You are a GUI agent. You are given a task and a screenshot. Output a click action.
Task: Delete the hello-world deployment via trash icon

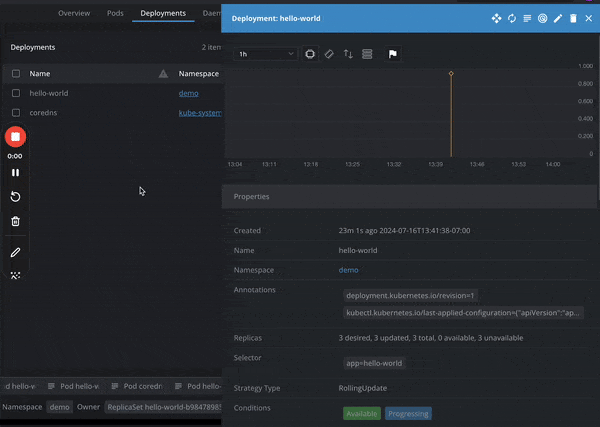click(x=573, y=18)
